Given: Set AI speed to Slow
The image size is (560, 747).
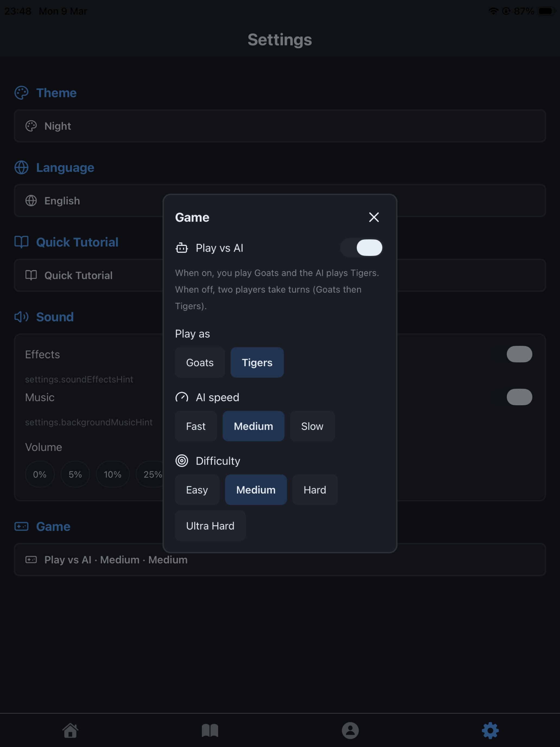Looking at the screenshot, I should coord(312,426).
